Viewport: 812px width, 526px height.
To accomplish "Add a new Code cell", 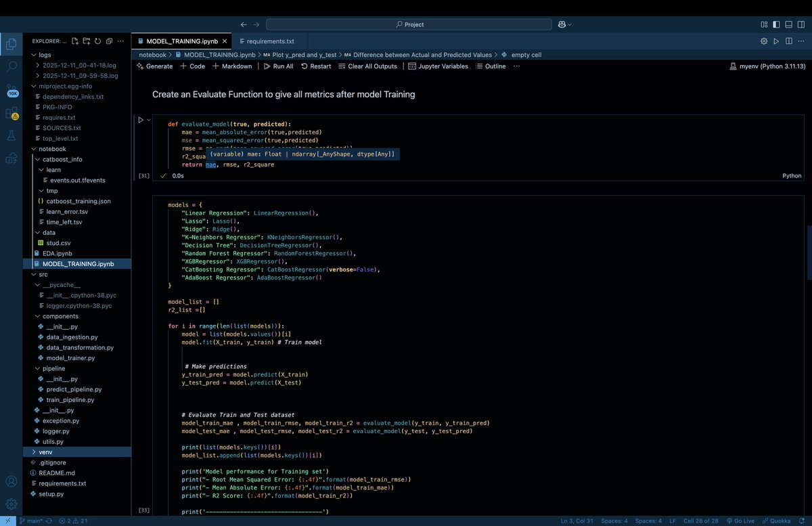I will (192, 66).
